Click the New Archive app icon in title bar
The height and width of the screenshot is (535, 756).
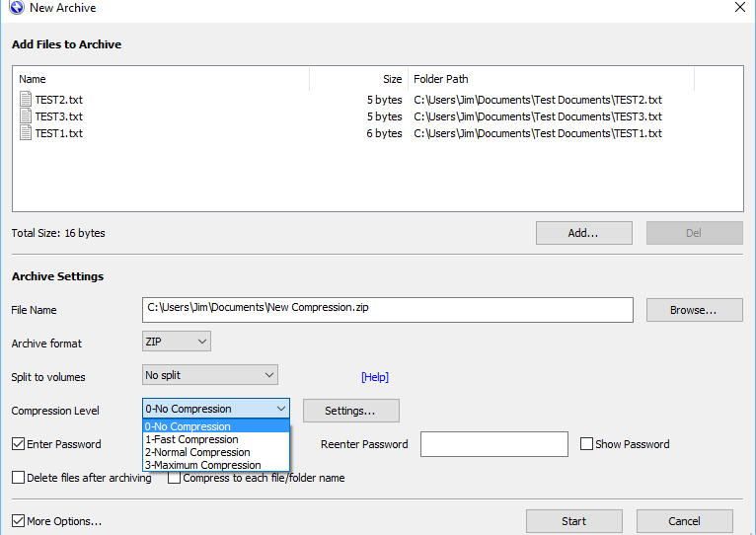coord(17,7)
